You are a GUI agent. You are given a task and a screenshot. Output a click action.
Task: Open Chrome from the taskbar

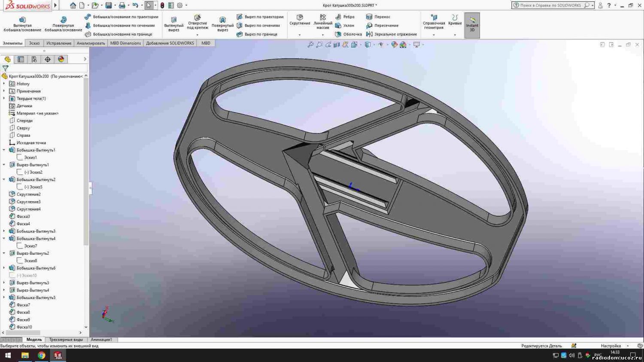click(x=41, y=355)
